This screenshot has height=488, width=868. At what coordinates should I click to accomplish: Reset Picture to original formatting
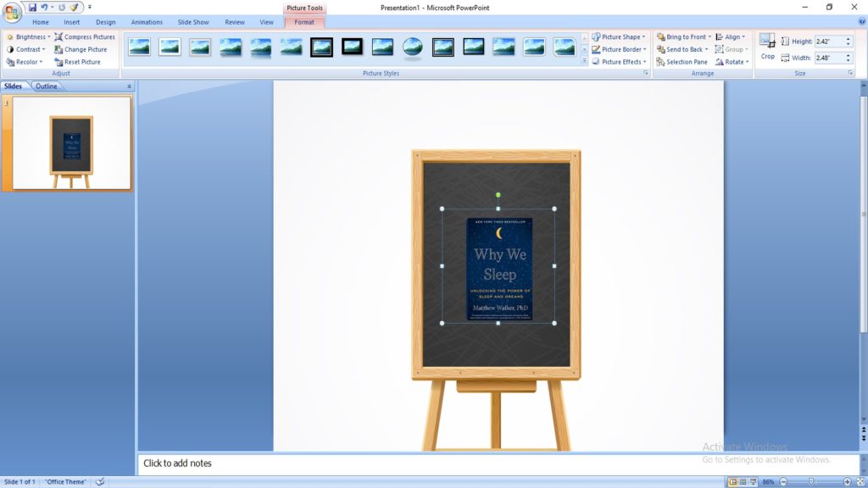point(77,62)
